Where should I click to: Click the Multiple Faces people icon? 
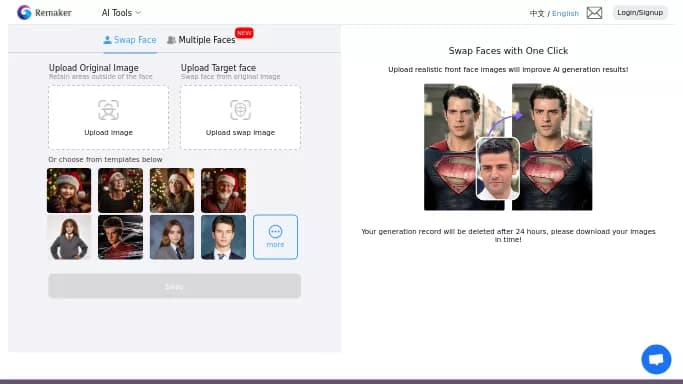coord(172,40)
